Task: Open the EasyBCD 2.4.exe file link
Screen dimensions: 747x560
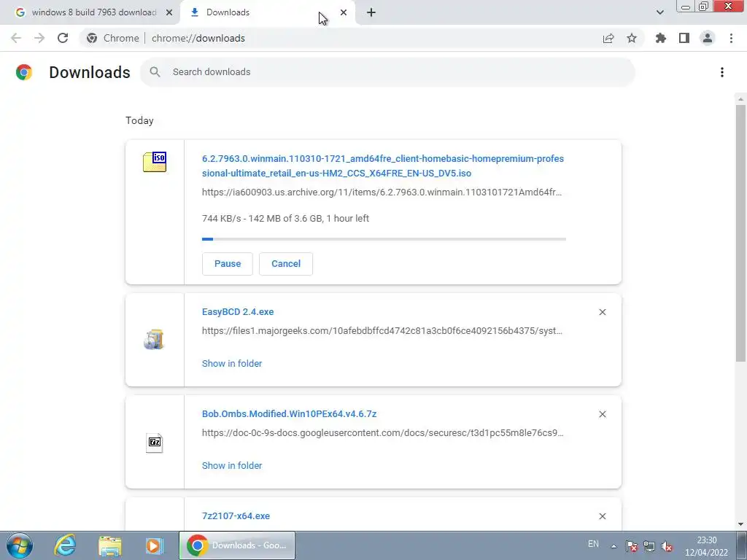Action: [x=238, y=312]
